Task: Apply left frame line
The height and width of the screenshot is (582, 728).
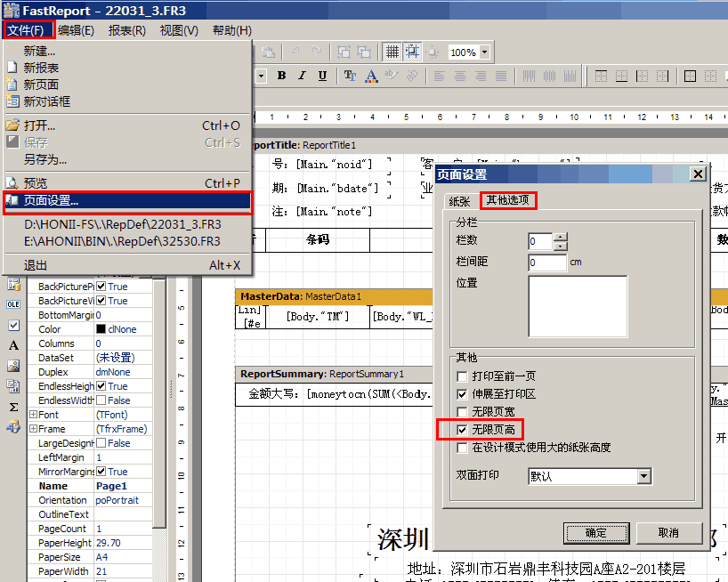Action: (642, 76)
